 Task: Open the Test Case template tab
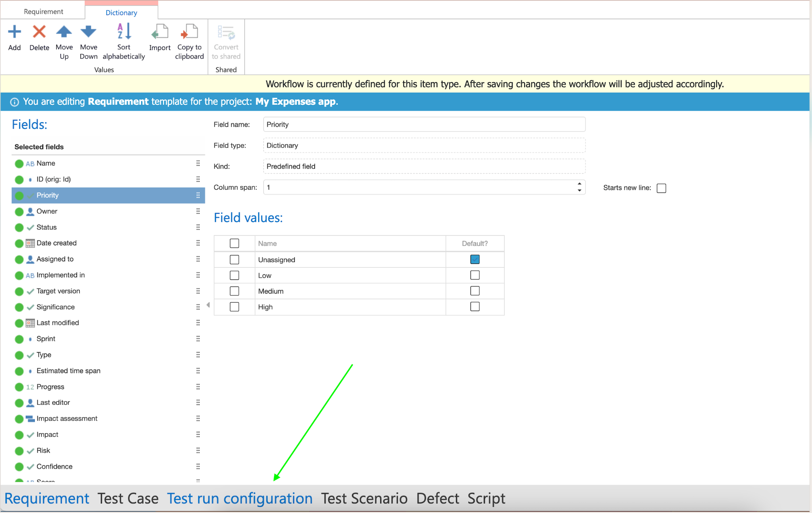pyautogui.click(x=128, y=498)
